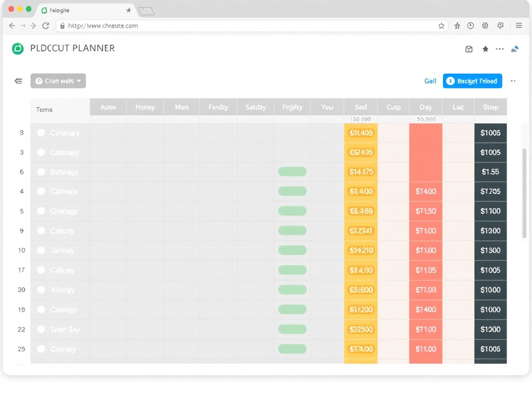Click the dark $1100 cell in Chenagy row
The width and height of the screenshot is (532, 399).
(x=490, y=211)
